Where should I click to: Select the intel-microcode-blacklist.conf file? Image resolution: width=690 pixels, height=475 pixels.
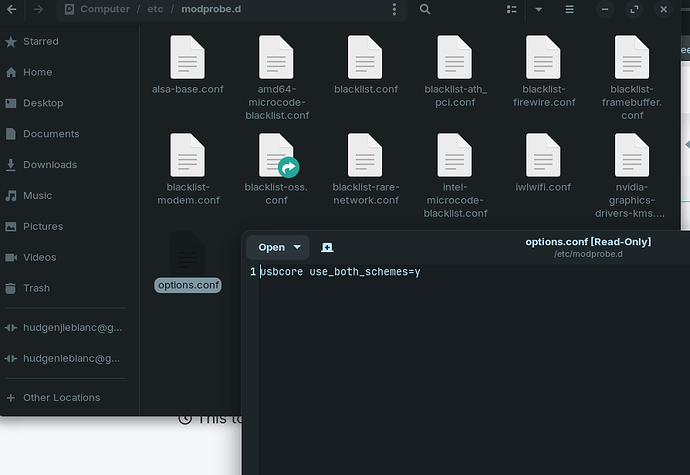[455, 176]
